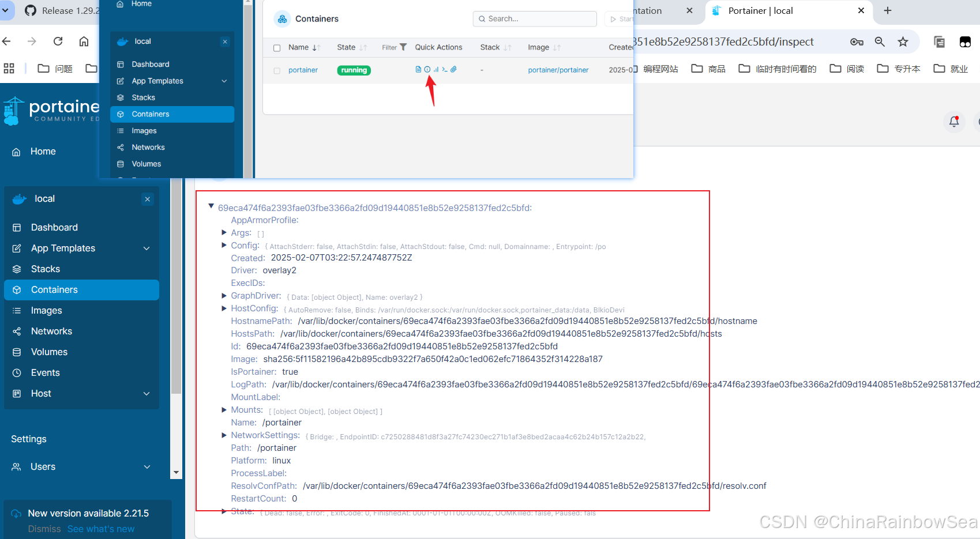The width and height of the screenshot is (980, 539).
Task: Close the local environment with X in main sidebar
Action: click(148, 199)
